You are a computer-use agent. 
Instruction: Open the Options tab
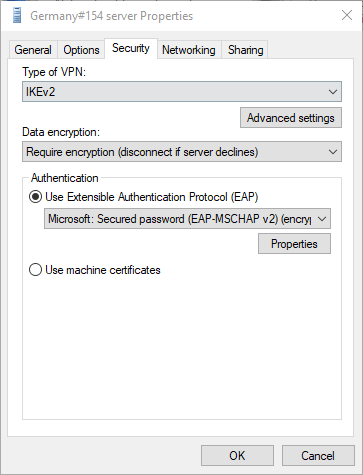coord(81,50)
